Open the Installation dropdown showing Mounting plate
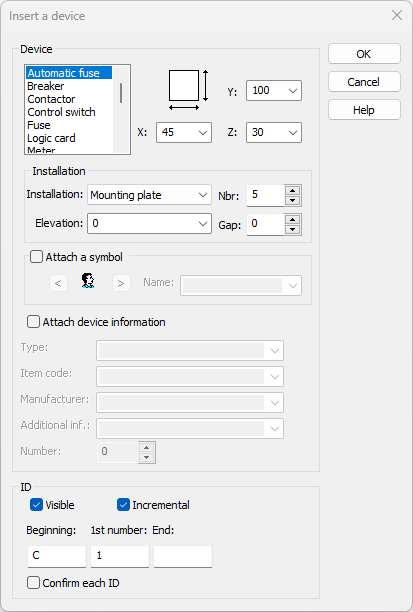Image resolution: width=413 pixels, height=612 pixels. (150, 195)
